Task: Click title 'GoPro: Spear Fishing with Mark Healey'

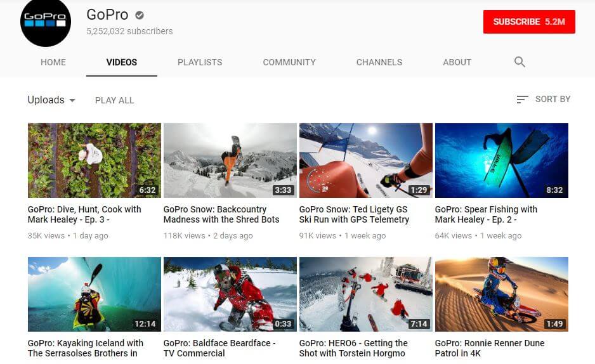Action: pyautogui.click(x=486, y=214)
